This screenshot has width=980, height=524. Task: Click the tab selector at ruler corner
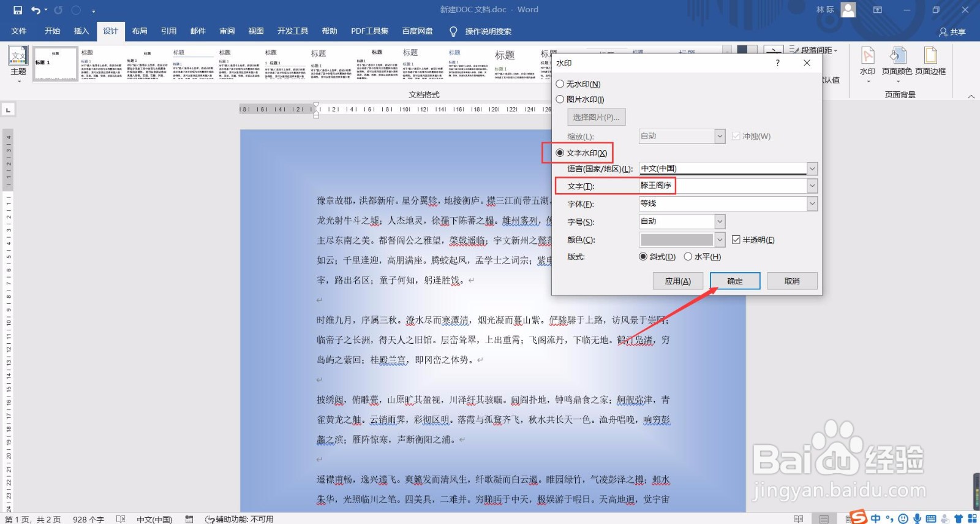click(8, 110)
